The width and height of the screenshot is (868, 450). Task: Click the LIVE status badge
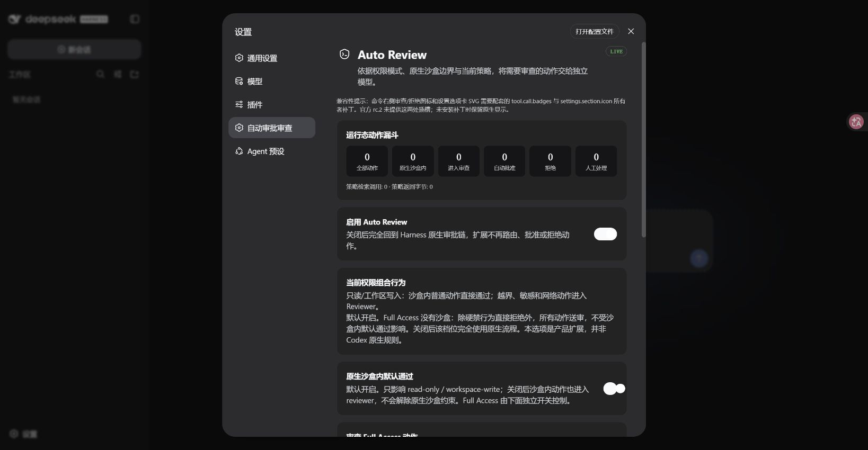tap(616, 51)
